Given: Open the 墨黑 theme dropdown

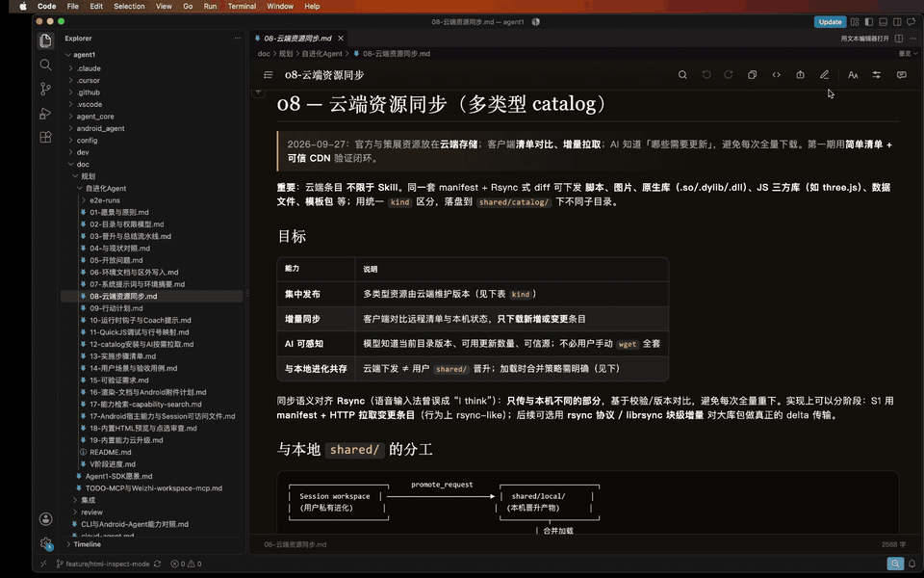Looking at the screenshot, I should pos(908,54).
